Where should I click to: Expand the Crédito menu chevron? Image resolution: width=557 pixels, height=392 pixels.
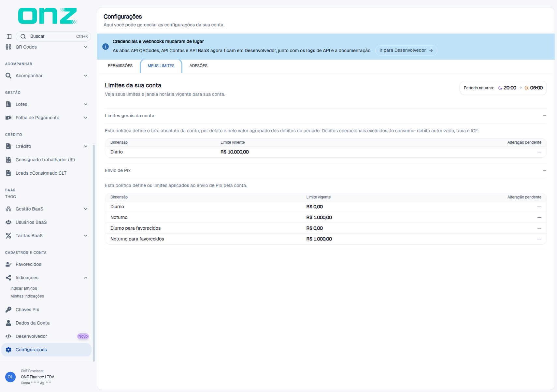86,146
